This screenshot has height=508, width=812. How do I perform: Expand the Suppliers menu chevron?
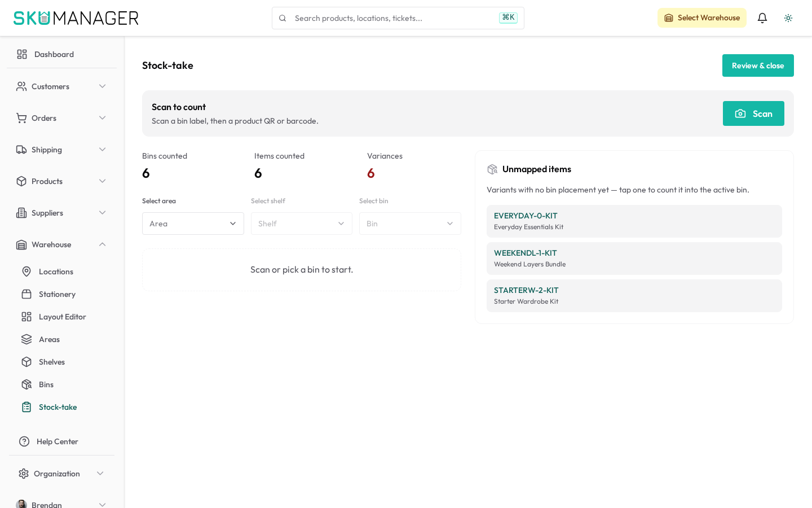tap(103, 213)
